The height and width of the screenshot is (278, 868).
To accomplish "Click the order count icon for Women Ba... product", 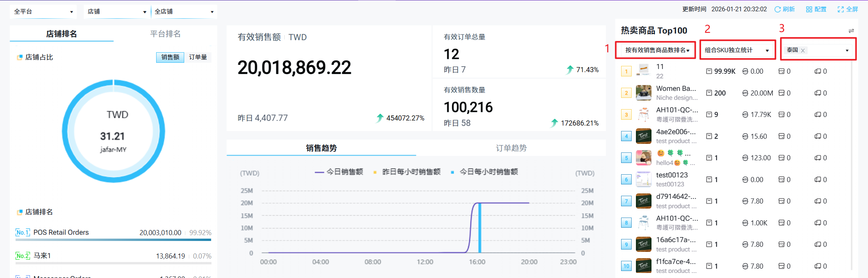I will 709,93.
